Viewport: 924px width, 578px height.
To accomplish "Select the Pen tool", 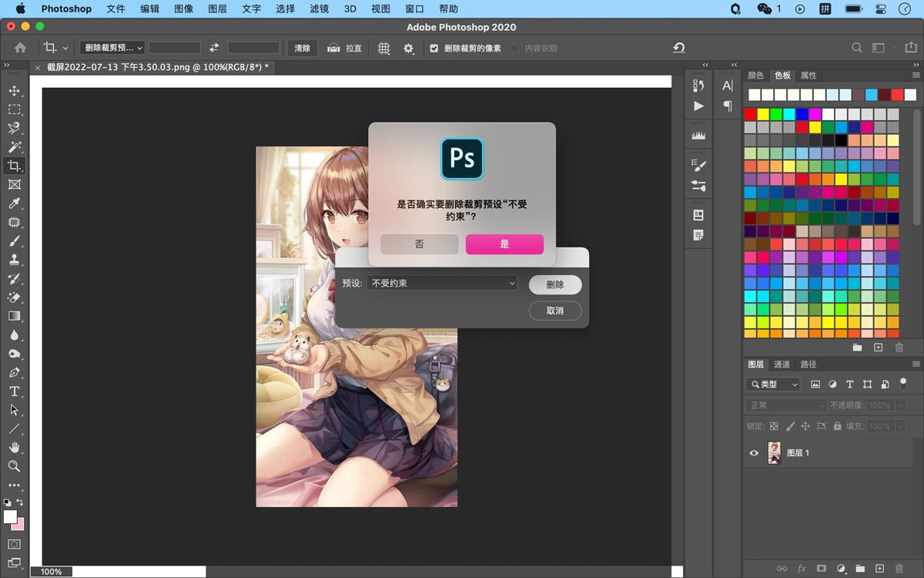I will 14,372.
